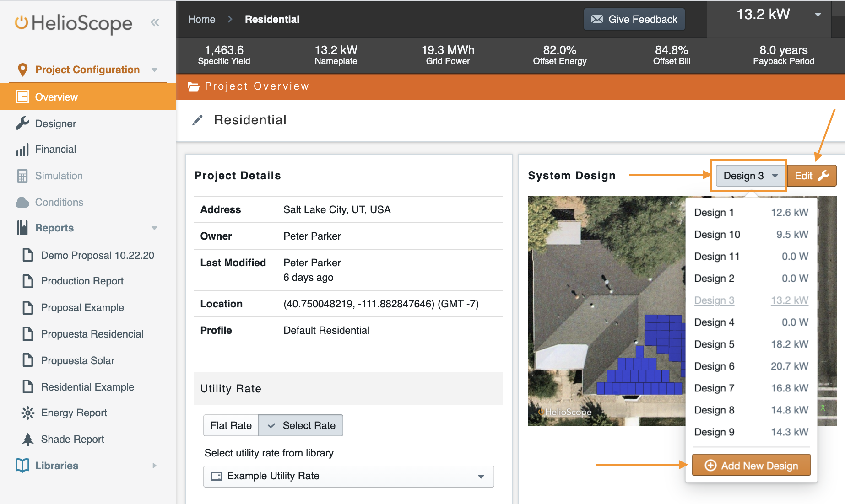Click the 8.0 years Payback Period stat
Image resolution: width=845 pixels, height=504 pixels.
click(784, 55)
